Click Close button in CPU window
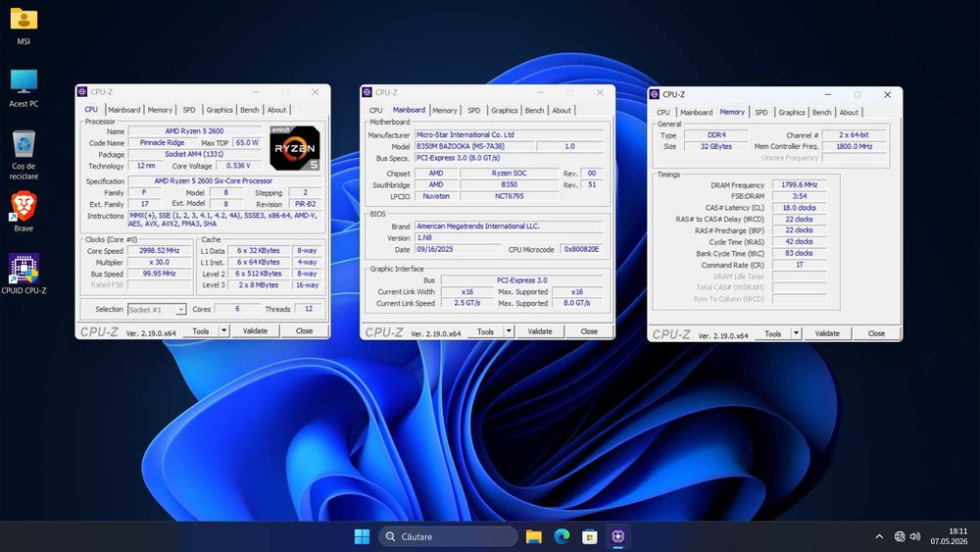Image resolution: width=980 pixels, height=552 pixels. (304, 330)
